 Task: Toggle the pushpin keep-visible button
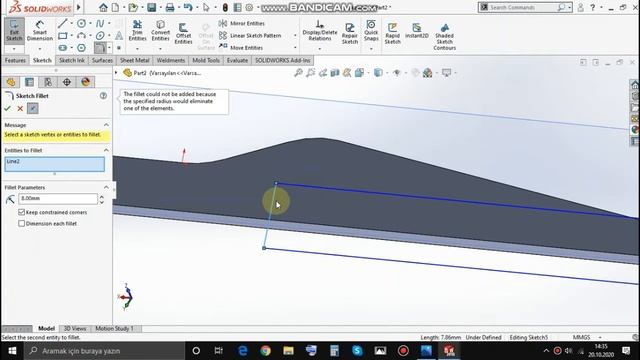click(x=33, y=109)
